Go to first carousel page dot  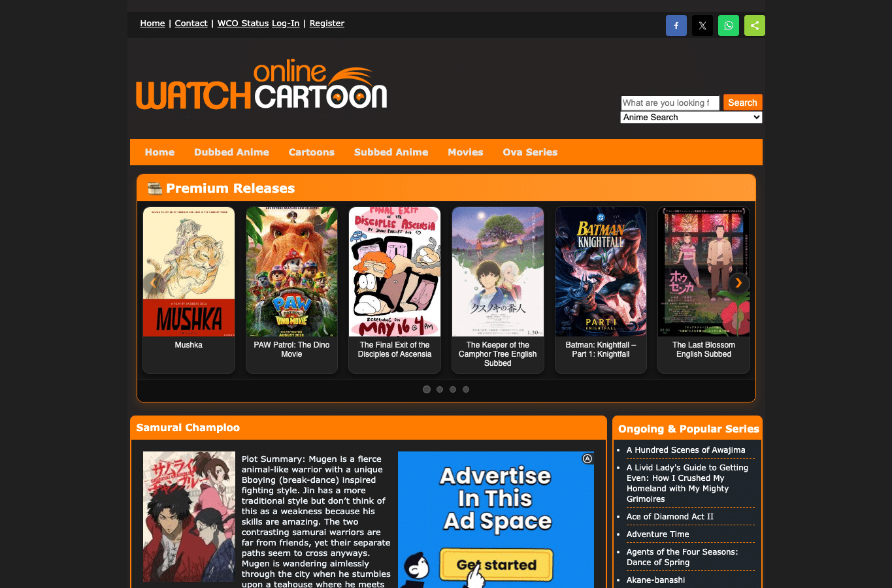coord(427,389)
